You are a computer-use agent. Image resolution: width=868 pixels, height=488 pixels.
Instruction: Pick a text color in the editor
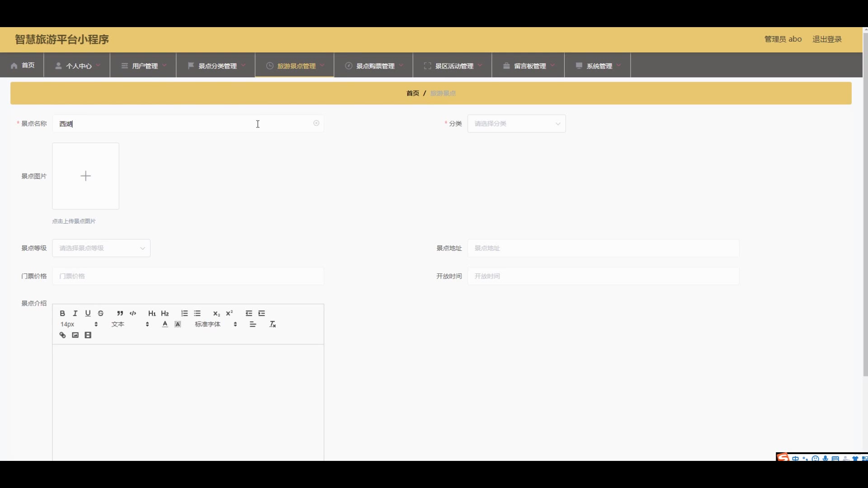coord(165,324)
